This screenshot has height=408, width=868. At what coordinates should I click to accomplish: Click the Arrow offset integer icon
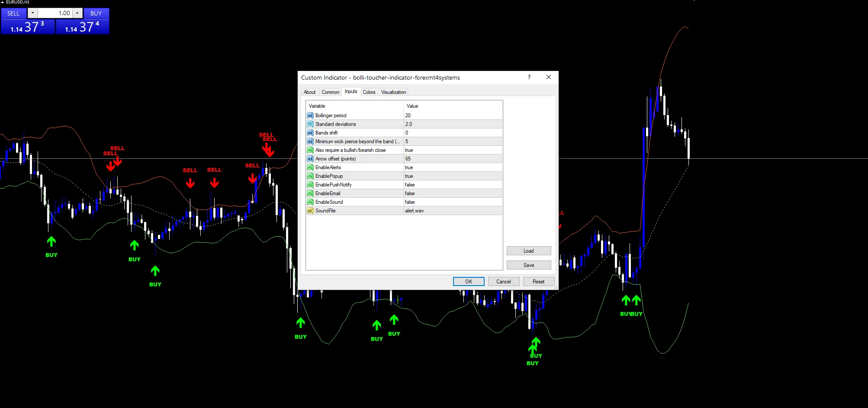pyautogui.click(x=310, y=159)
